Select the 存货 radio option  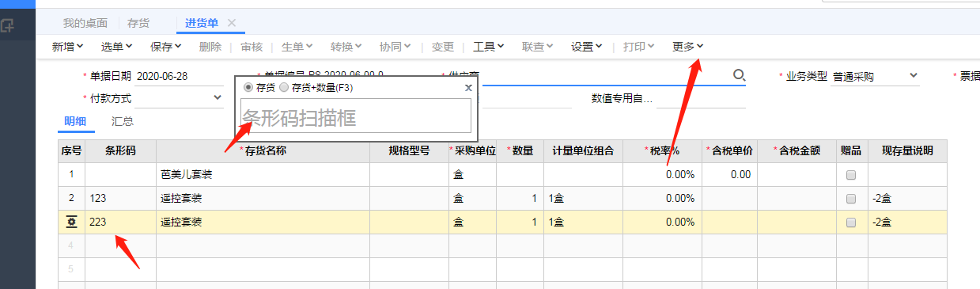(x=248, y=87)
